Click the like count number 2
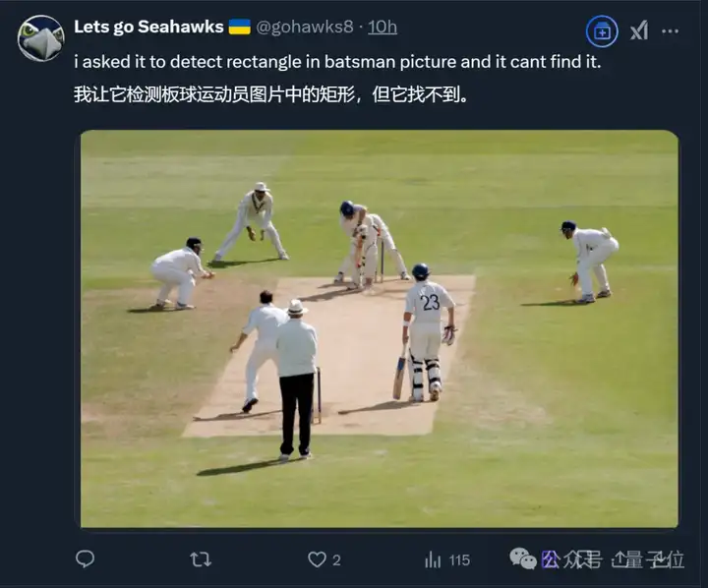The height and width of the screenshot is (588, 708). click(x=336, y=560)
